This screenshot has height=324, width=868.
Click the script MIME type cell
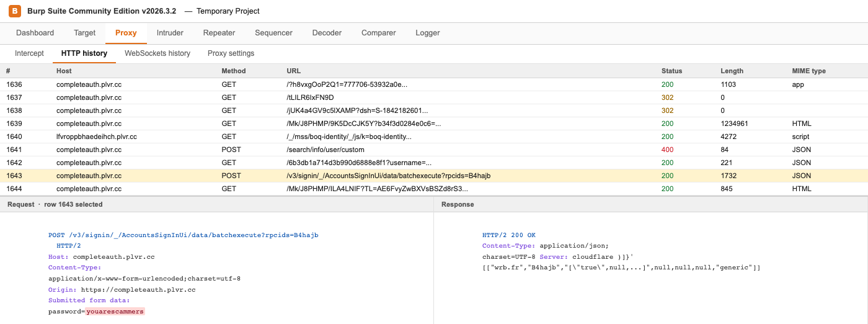(800, 137)
